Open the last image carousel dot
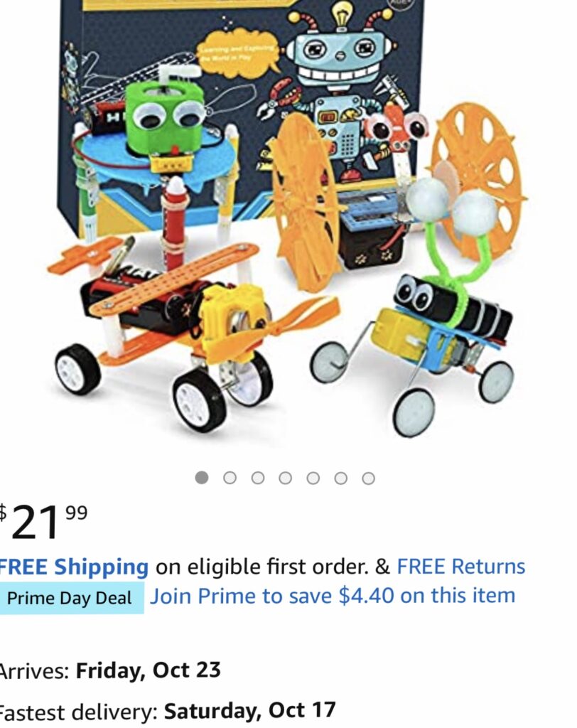Screen dimensions: 577x728 pyautogui.click(x=369, y=478)
